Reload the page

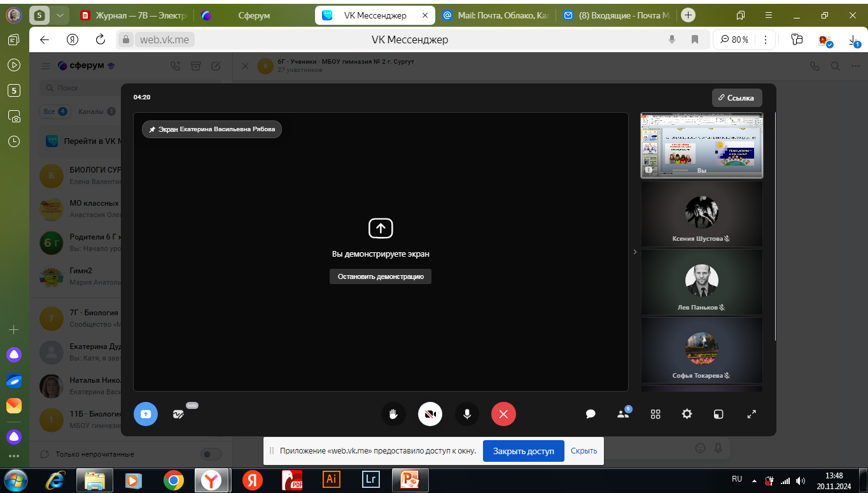pos(100,39)
